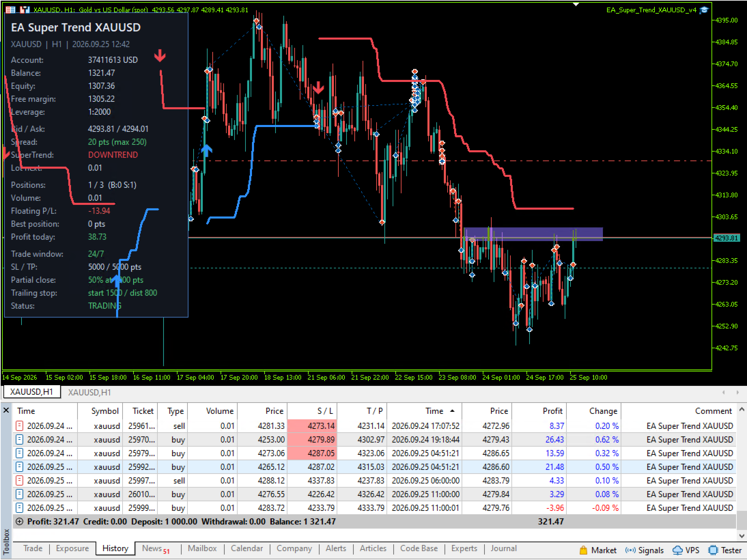The height and width of the screenshot is (560, 747).
Task: Select the active XAUUSD,H1 chart tab
Action: 32,392
